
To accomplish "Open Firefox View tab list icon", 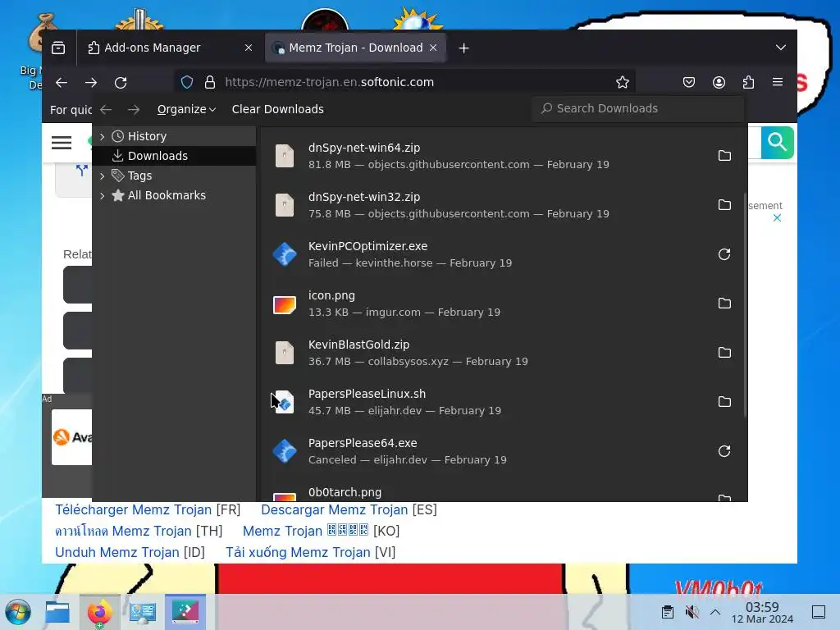I will [58, 48].
